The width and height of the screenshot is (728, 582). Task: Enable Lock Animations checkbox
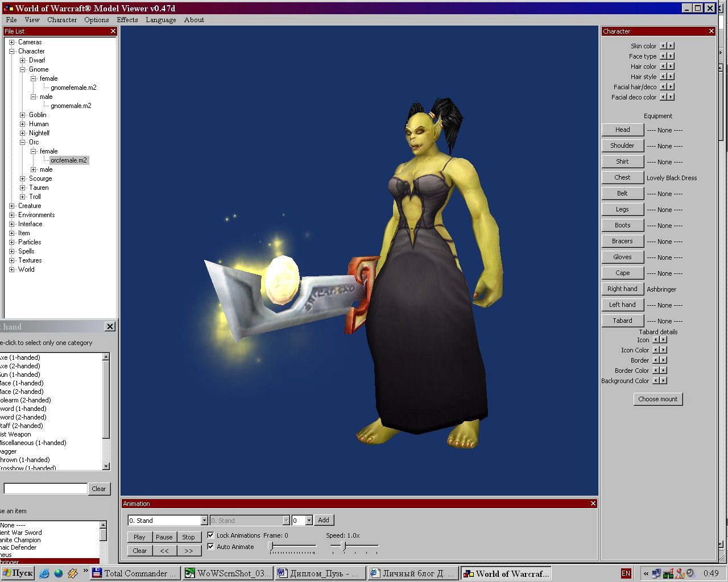[210, 535]
